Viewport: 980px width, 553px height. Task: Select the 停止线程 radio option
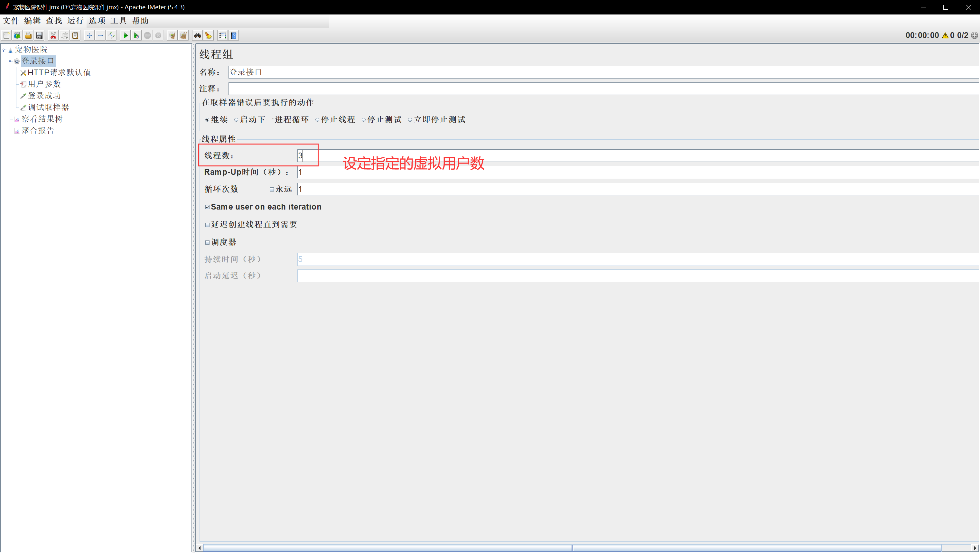[317, 120]
